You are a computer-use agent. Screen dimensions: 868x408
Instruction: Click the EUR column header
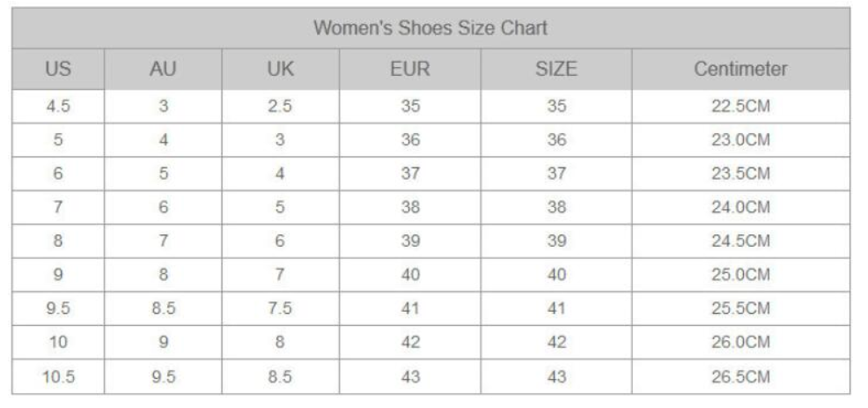click(409, 69)
